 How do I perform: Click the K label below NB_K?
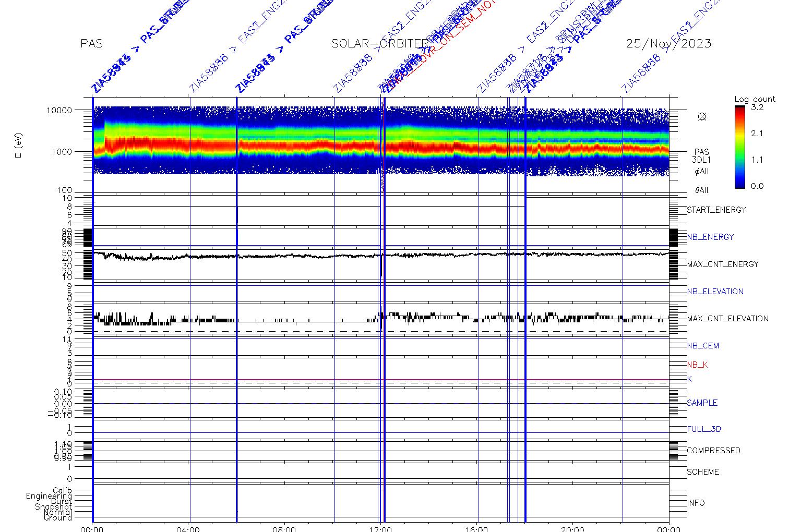(689, 379)
